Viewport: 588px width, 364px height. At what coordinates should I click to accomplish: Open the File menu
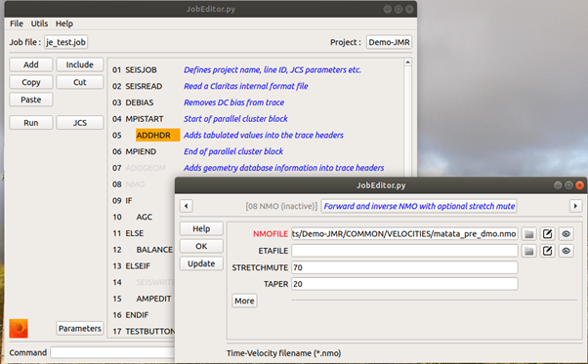tap(17, 23)
